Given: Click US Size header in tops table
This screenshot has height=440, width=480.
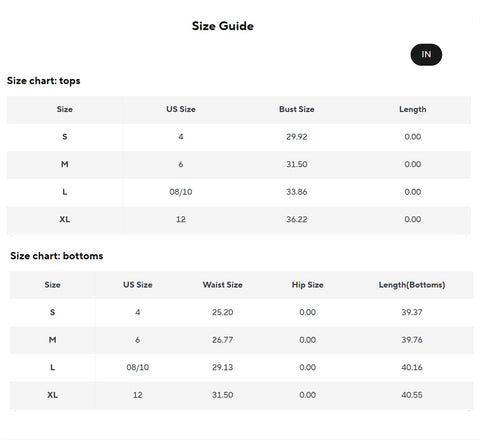Looking at the screenshot, I should [x=181, y=109].
